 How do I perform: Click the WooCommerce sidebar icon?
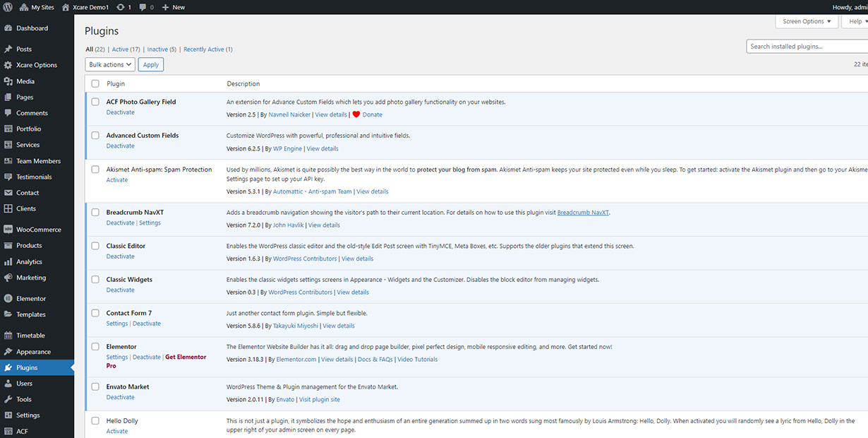tap(8, 230)
